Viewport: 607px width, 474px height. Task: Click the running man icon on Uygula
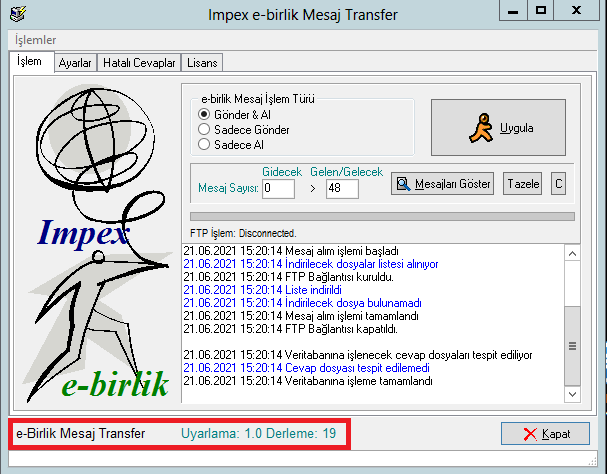(481, 128)
